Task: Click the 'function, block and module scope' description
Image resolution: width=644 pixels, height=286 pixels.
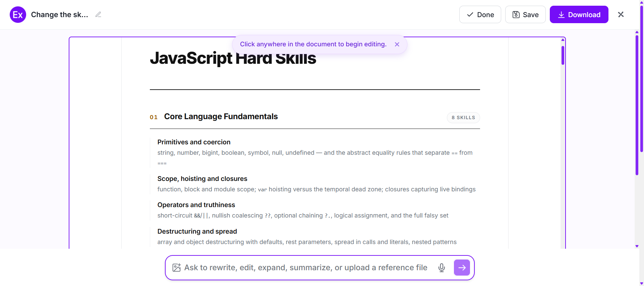Action: 316,189
